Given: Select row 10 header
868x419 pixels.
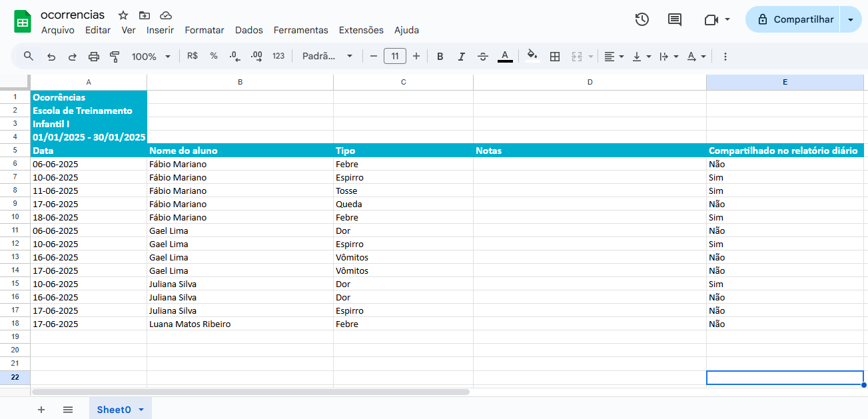Looking at the screenshot, I should (x=15, y=217).
